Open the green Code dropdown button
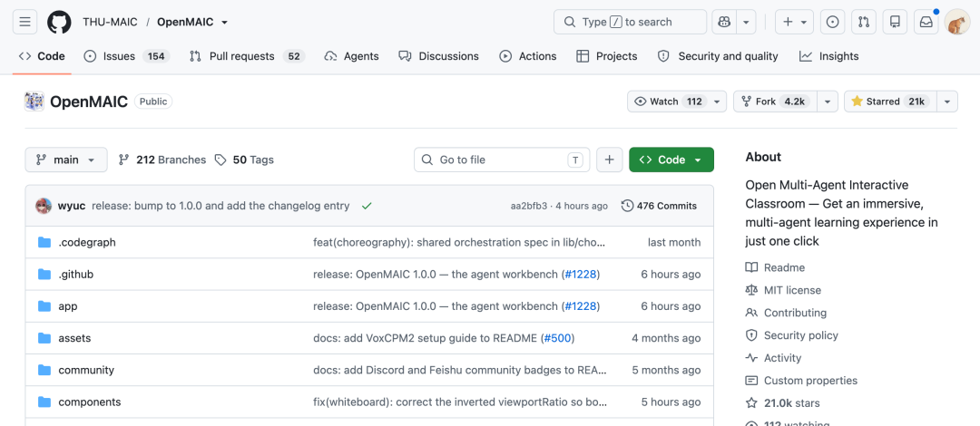The image size is (980, 426). [671, 160]
